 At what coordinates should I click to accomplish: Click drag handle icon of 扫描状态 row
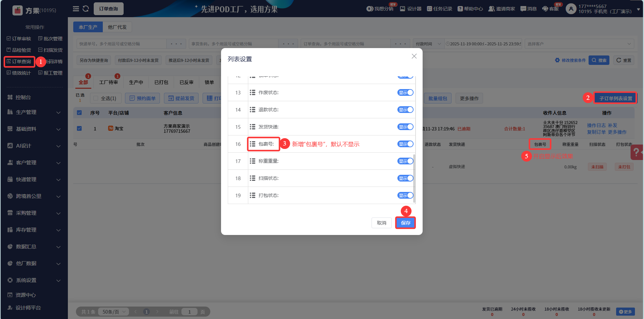tap(253, 178)
